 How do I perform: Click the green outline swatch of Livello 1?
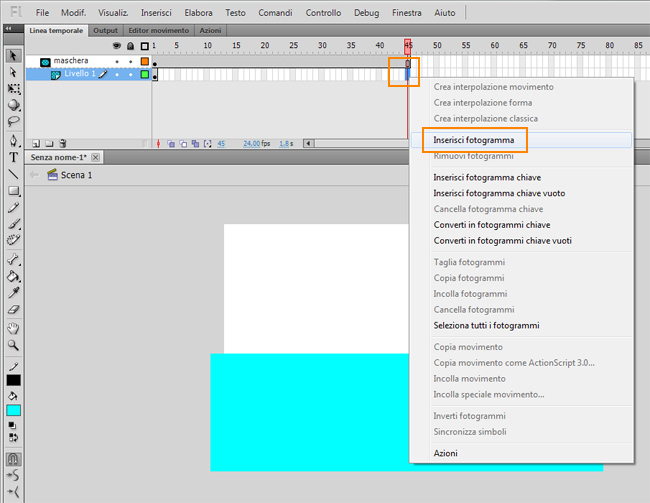145,74
